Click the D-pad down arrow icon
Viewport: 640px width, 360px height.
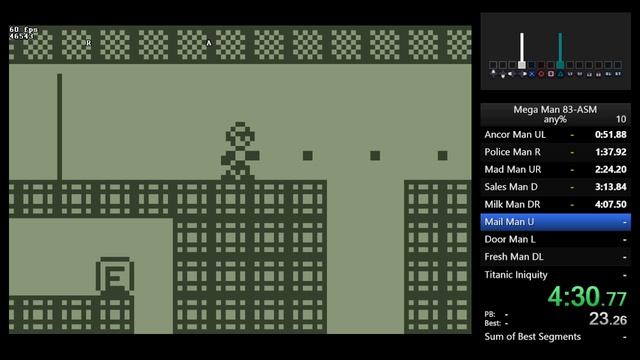click(x=503, y=74)
